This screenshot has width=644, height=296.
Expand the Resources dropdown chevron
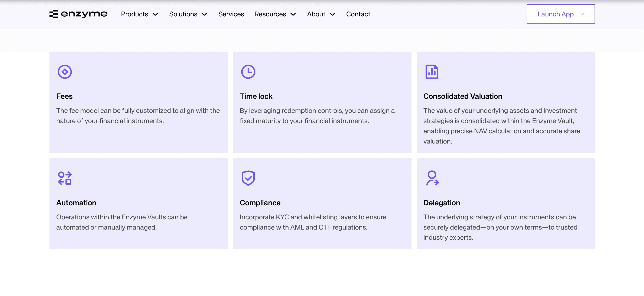coord(293,14)
